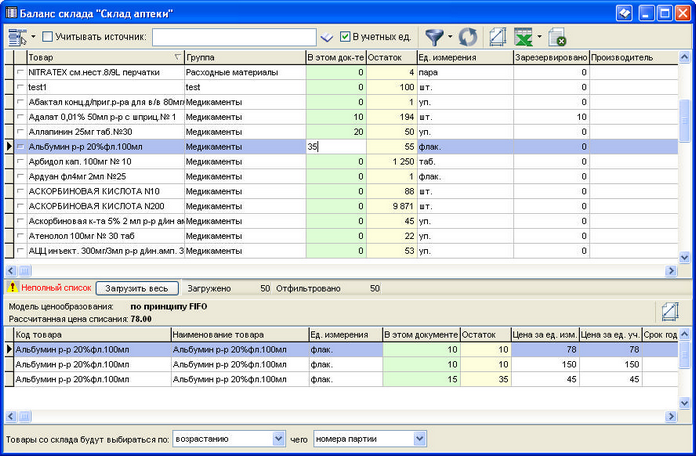The image size is (696, 456).
Task: Tick checkbox of Адалат 0,01% row
Action: (20, 117)
